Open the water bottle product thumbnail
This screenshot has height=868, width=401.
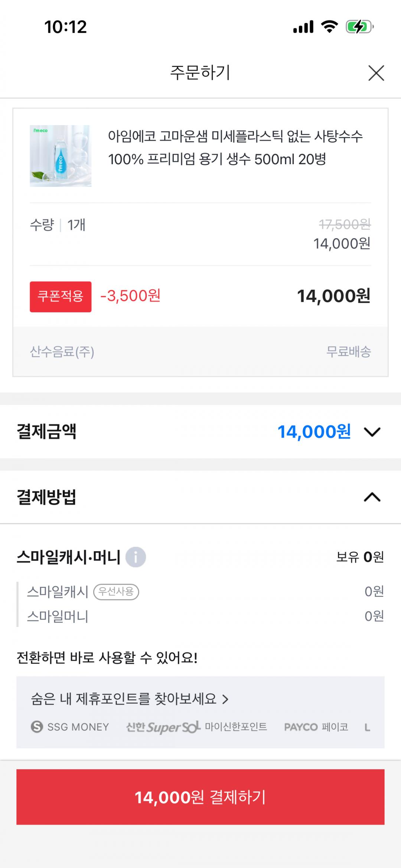point(61,156)
